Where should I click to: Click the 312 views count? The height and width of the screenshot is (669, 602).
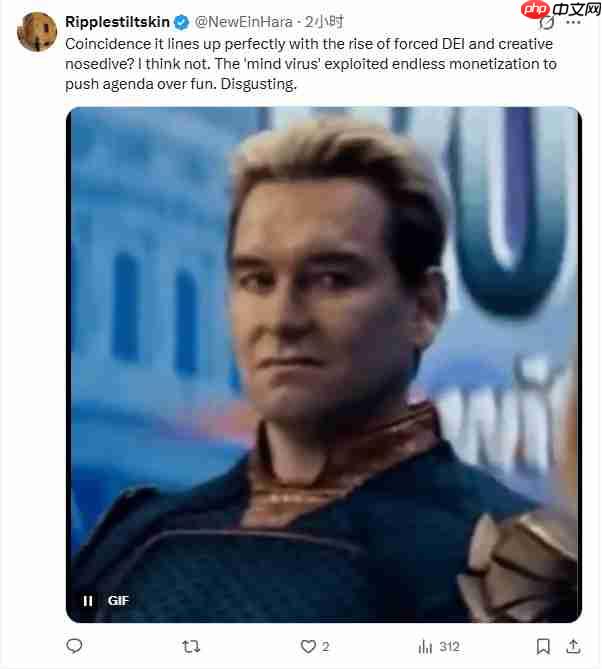[x=450, y=647]
